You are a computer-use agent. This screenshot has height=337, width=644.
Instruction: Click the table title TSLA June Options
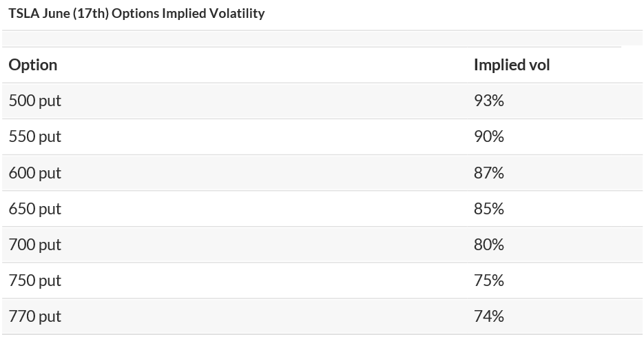[136, 13]
